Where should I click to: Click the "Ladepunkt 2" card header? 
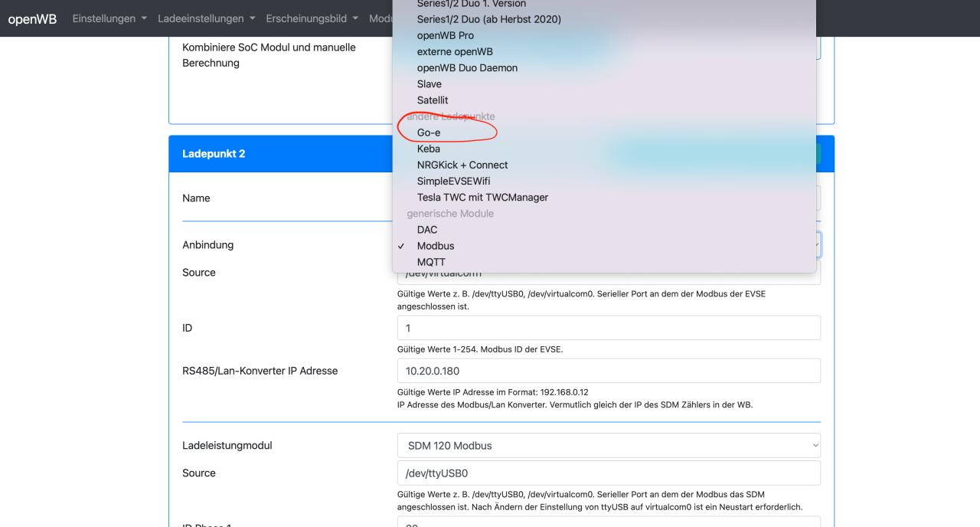(x=501, y=154)
